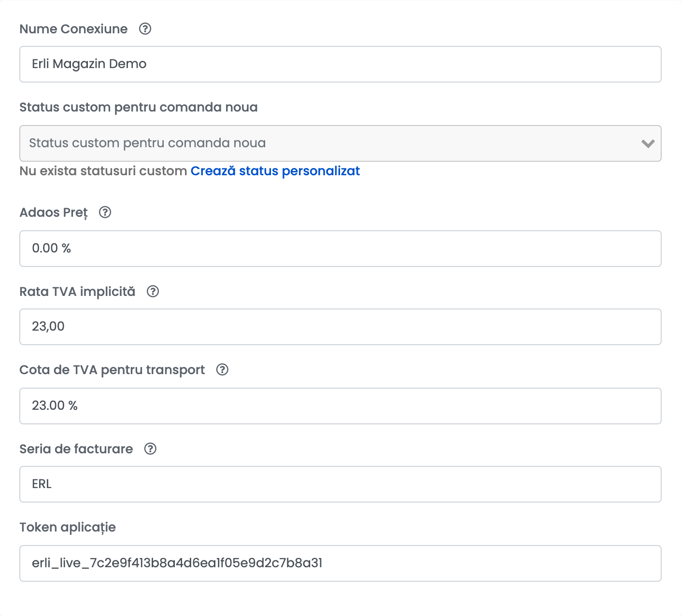
Task: Expand status list via the chevron arrow
Action: point(648,143)
